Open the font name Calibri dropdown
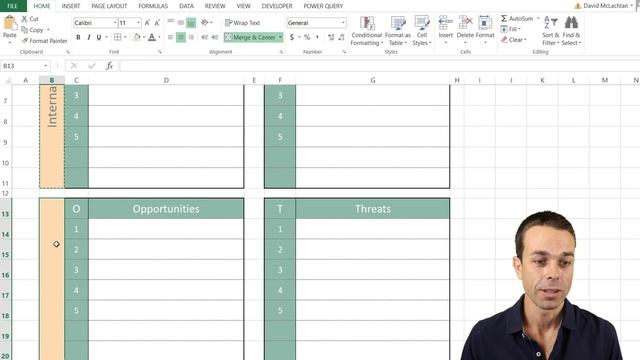Screen dimensions: 640x360 tap(115, 23)
